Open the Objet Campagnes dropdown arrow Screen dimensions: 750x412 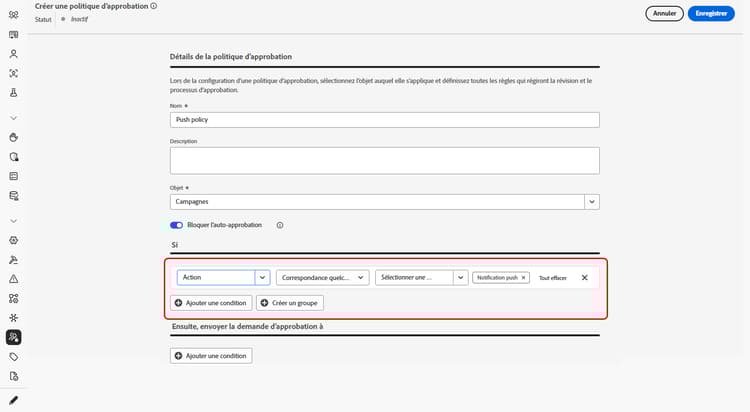click(592, 202)
